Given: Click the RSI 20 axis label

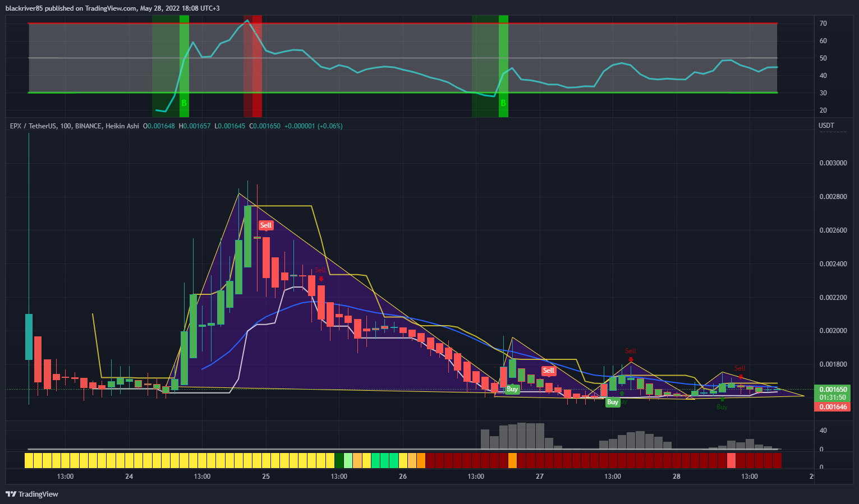Looking at the screenshot, I should click(x=823, y=110).
